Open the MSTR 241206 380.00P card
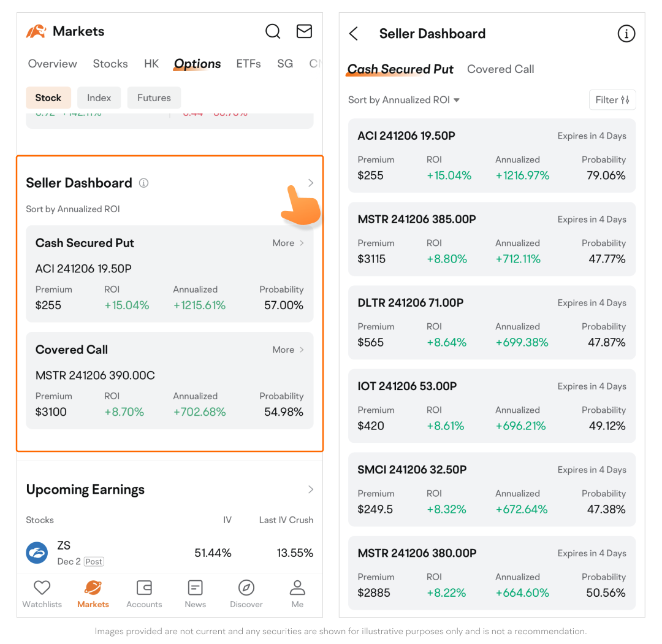The image size is (662, 644). (x=492, y=573)
